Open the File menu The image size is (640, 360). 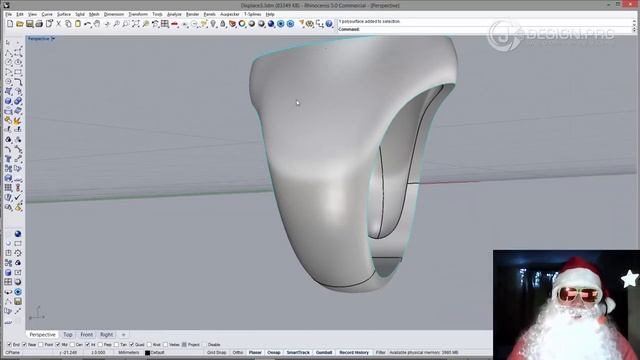pos(9,14)
